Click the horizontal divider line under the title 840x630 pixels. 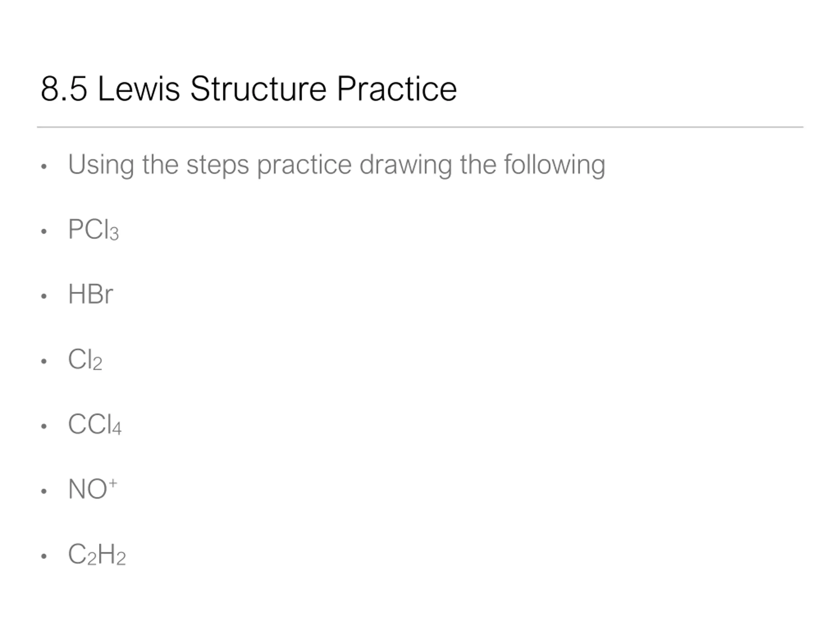click(x=420, y=127)
